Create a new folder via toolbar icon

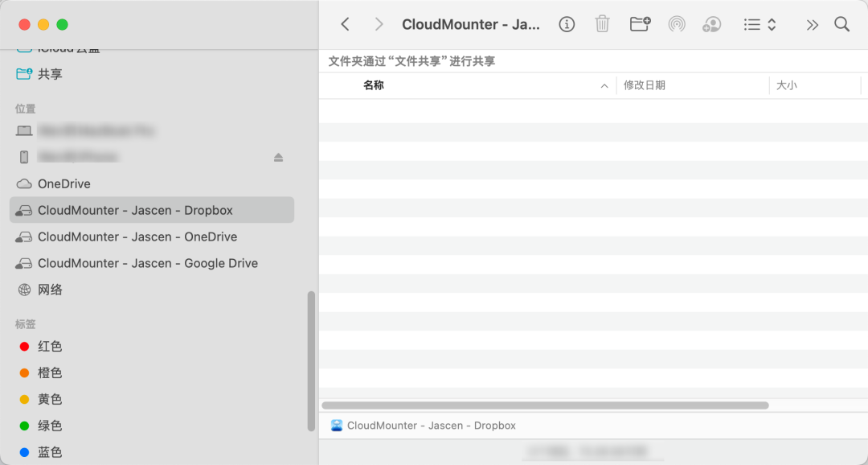pyautogui.click(x=639, y=24)
